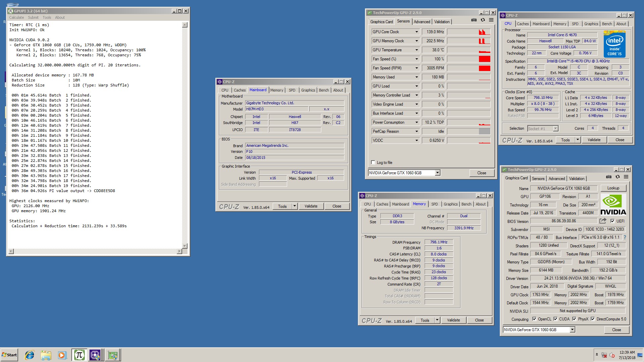Click bus interface question mark icon
The width and height of the screenshot is (644, 362).
625,237
